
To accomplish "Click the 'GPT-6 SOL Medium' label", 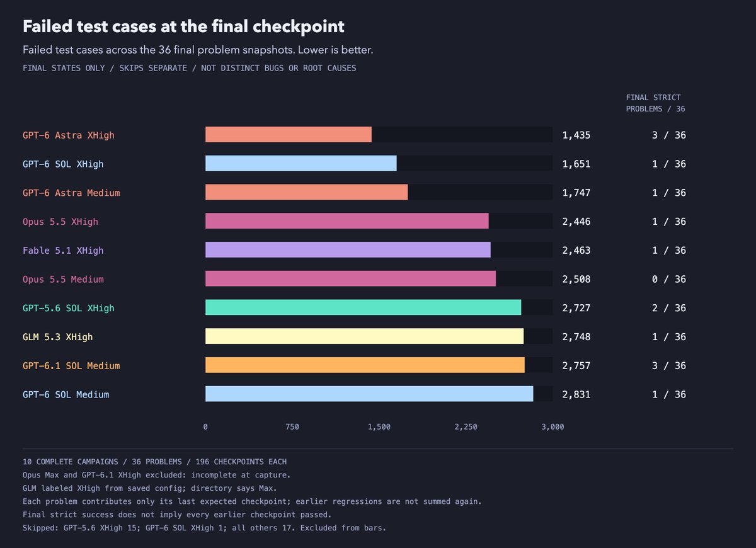I will 66,395.
